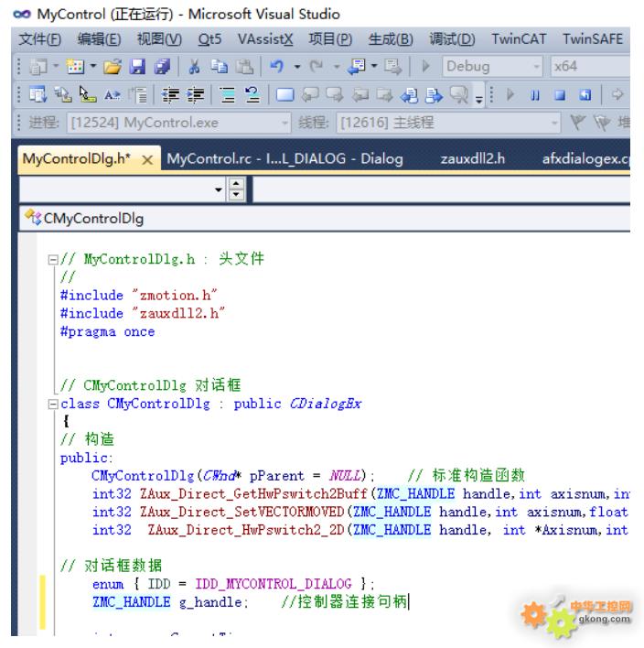Screen dimensions: 644x648
Task: Click the Redo arrow icon
Action: 317,67
